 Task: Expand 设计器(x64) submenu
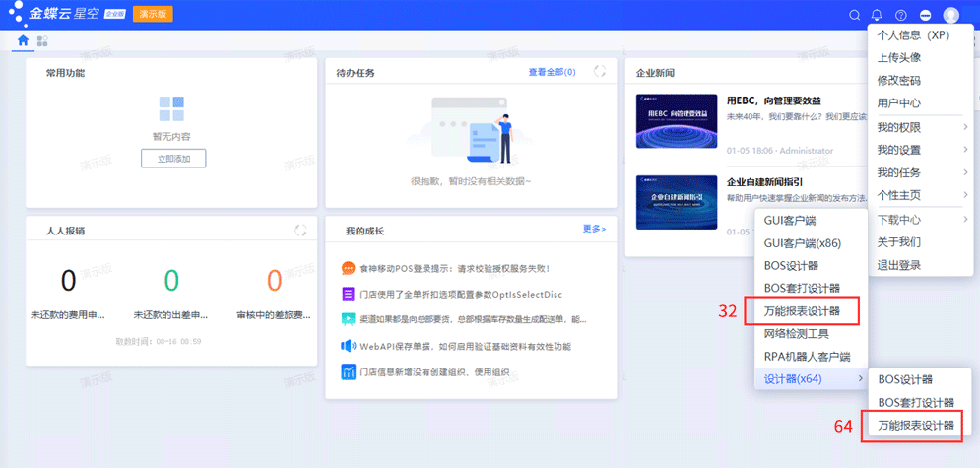[x=811, y=378]
